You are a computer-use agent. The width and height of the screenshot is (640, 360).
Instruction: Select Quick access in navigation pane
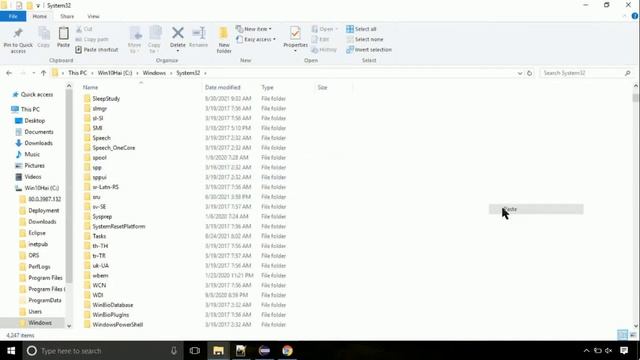[x=37, y=94]
